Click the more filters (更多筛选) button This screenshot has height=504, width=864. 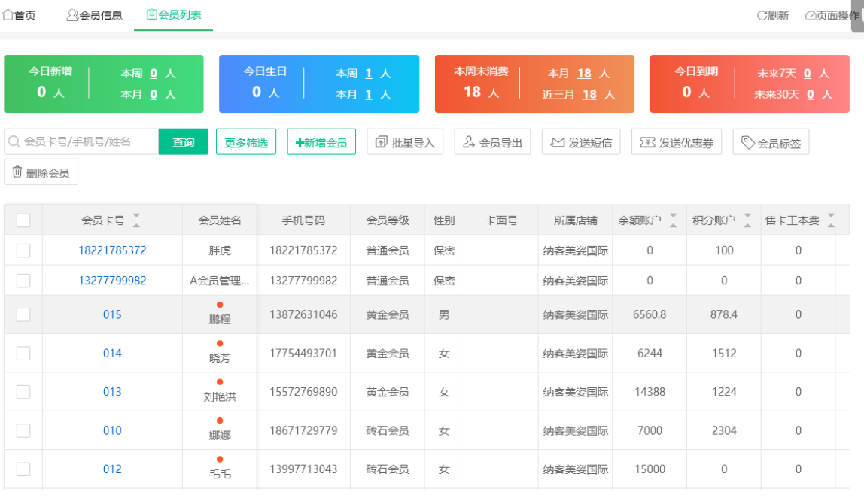click(246, 142)
